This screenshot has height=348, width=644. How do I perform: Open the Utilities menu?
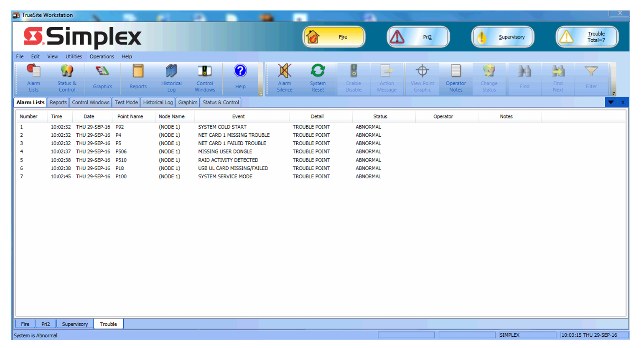click(74, 56)
